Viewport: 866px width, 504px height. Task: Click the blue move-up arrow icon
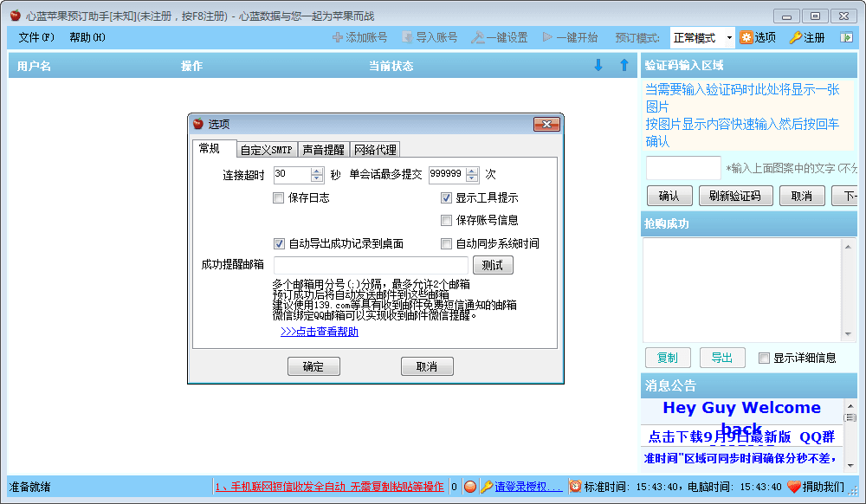pyautogui.click(x=624, y=65)
